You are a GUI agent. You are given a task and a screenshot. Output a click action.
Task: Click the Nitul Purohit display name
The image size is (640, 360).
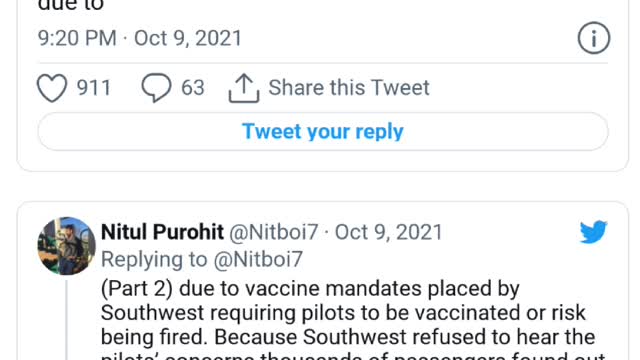(162, 232)
